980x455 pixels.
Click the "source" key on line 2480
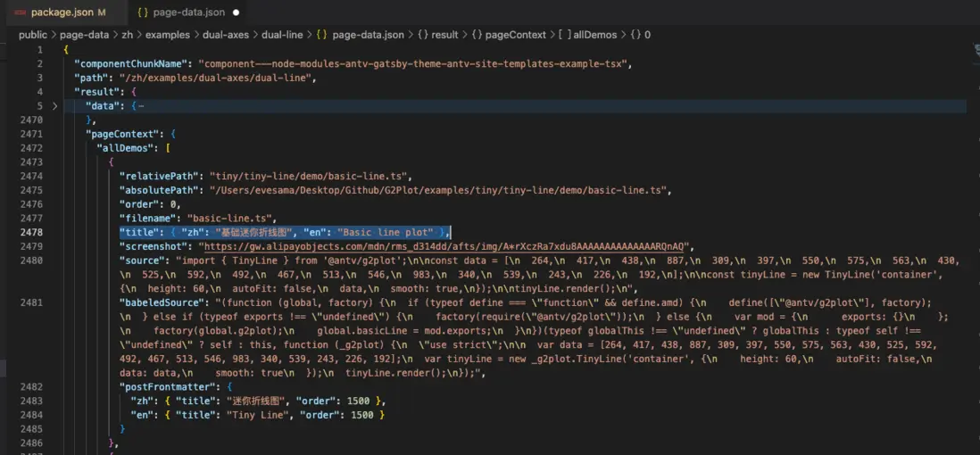[145, 260]
